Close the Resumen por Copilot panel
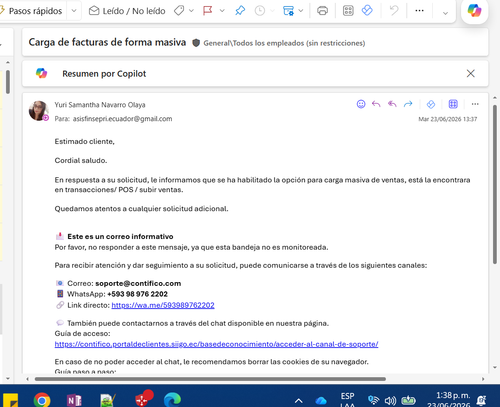 [470, 73]
